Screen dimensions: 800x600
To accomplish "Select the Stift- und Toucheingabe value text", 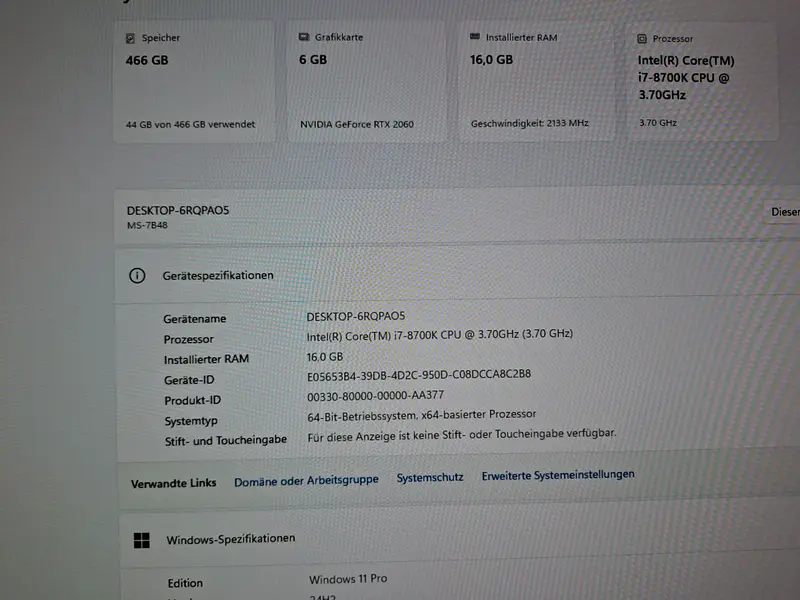I will click(x=462, y=435).
